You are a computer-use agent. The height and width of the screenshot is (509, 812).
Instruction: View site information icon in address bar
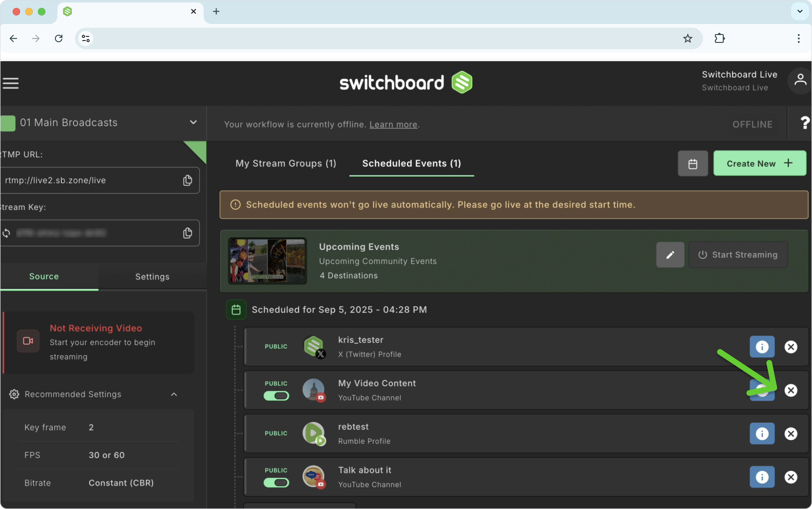click(x=86, y=38)
